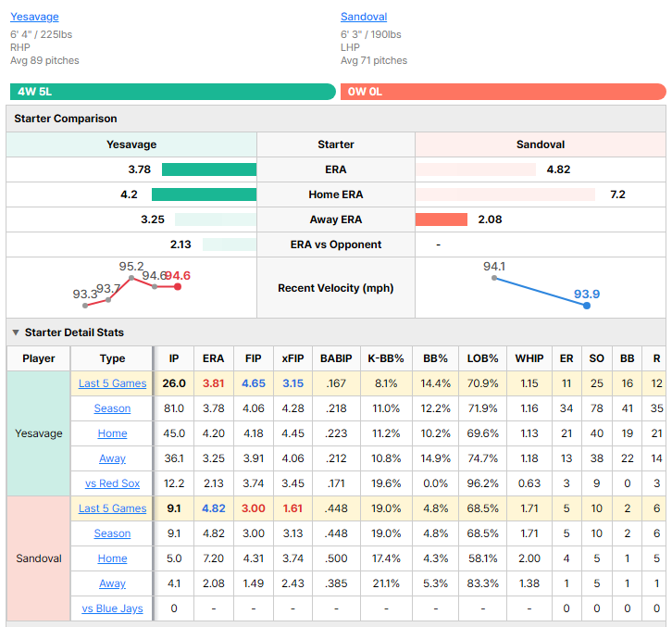
Task: Open Yesavage Season stats link
Action: coord(112,408)
